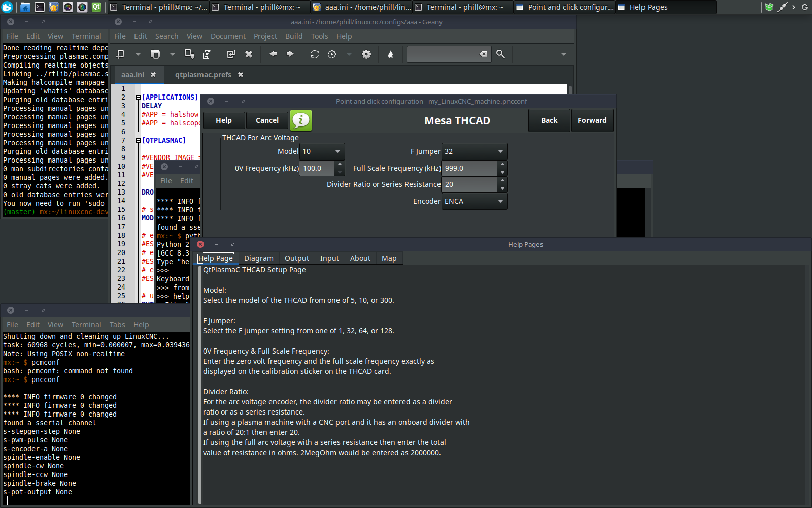Open the Build menu in Geany
This screenshot has width=812, height=508.
(294, 36)
